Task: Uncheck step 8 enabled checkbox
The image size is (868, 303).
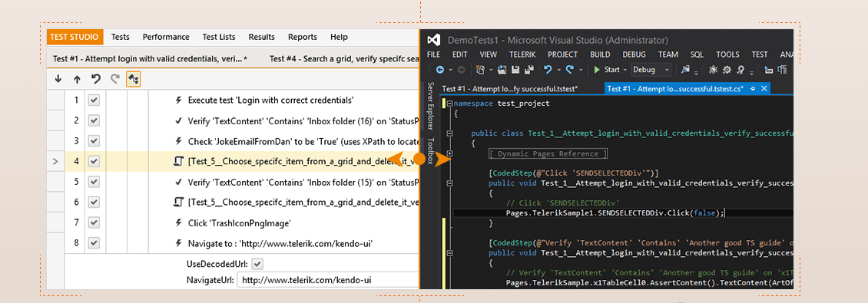Action: pyautogui.click(x=94, y=243)
